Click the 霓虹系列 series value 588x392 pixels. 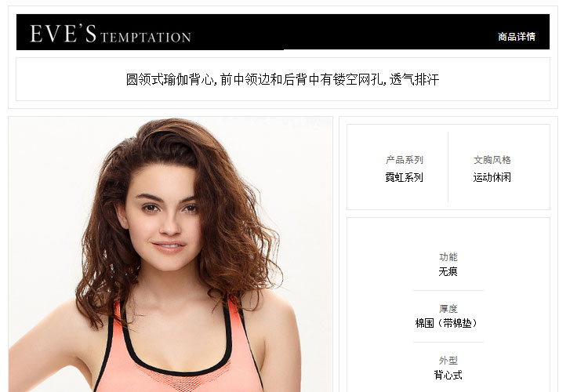(405, 177)
